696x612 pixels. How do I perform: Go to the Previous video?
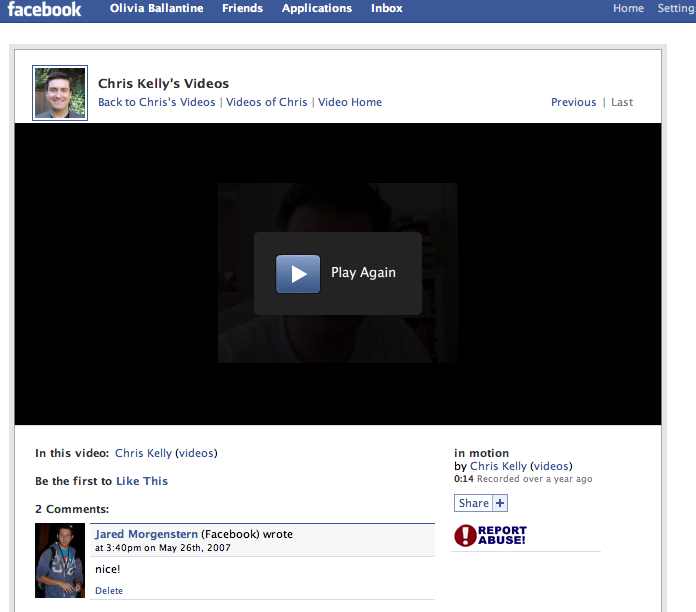(x=573, y=102)
